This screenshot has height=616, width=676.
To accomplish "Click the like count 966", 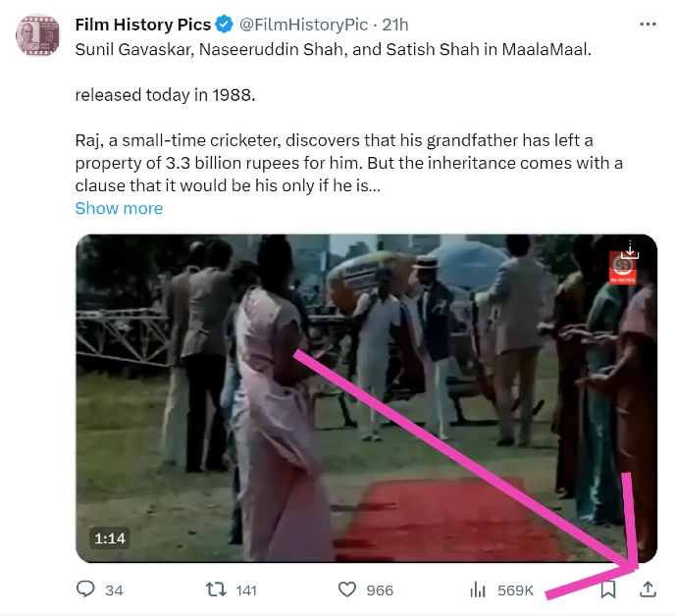I will pyautogui.click(x=379, y=590).
